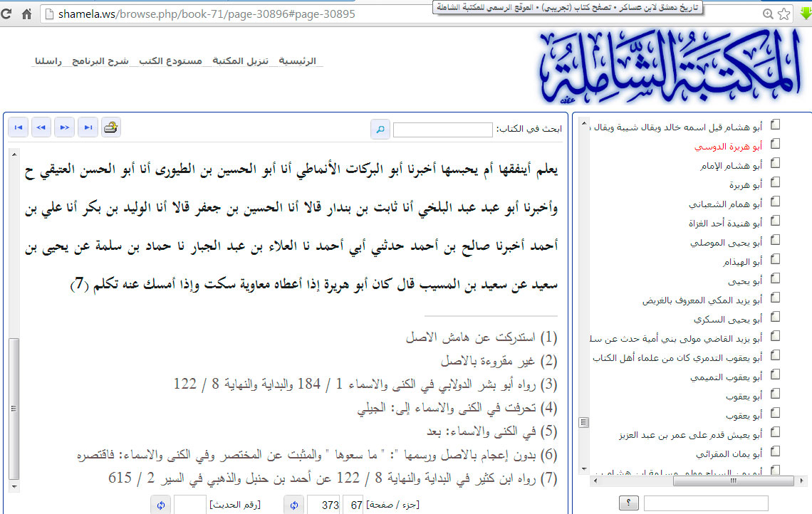Open the مستودع الكتب menu item
The width and height of the screenshot is (812, 514).
170,61
